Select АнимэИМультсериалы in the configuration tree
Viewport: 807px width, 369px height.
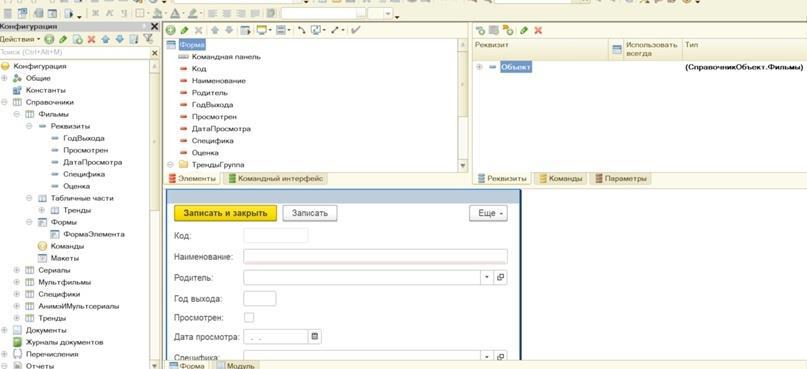(78, 306)
